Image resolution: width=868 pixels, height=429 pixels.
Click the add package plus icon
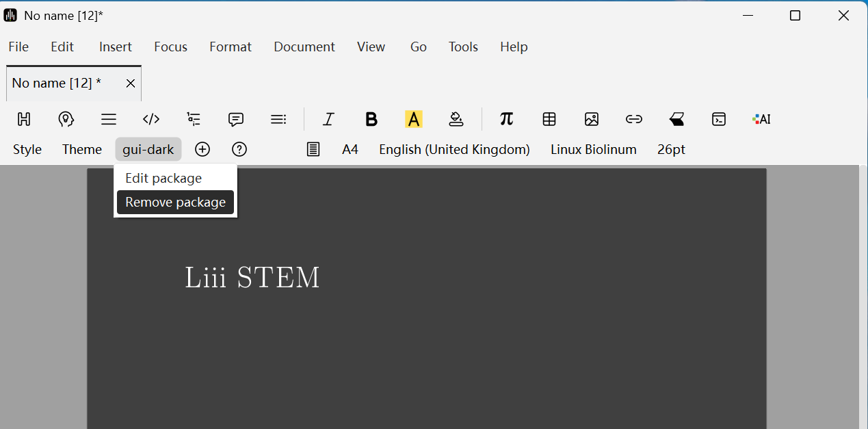[x=202, y=149]
